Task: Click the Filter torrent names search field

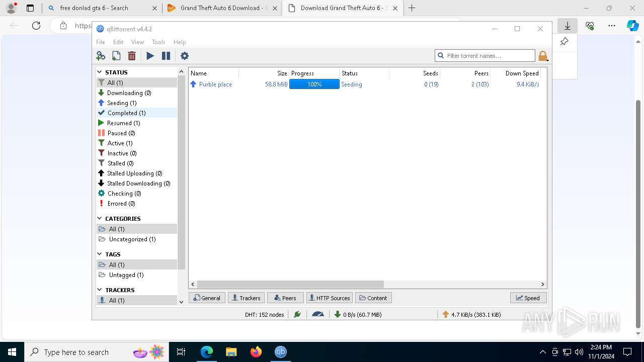Action: tap(485, 55)
